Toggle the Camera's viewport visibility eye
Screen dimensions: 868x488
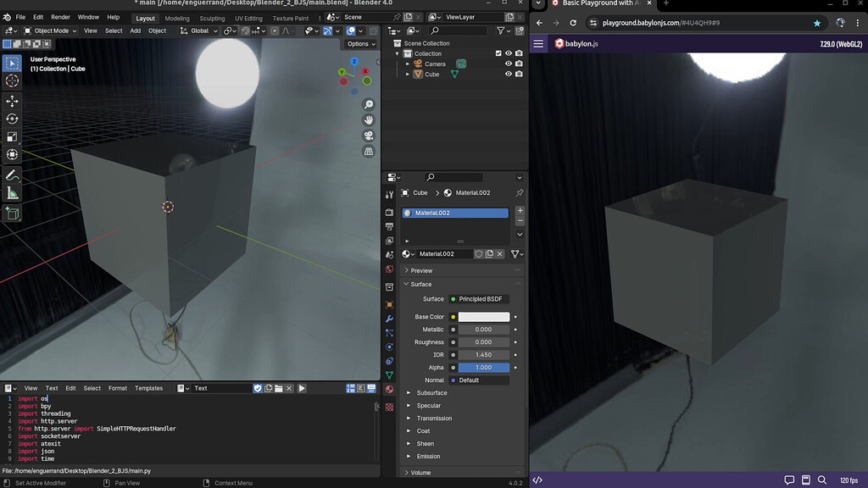tap(509, 63)
